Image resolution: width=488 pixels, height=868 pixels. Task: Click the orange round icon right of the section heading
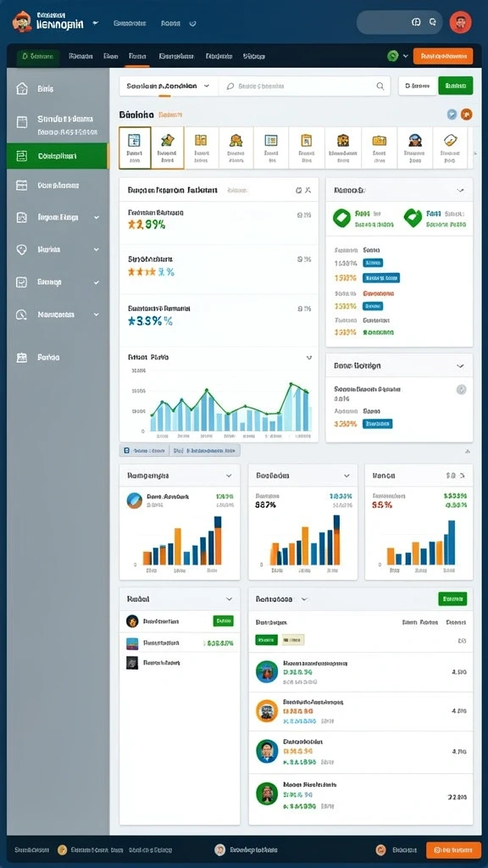[x=467, y=114]
